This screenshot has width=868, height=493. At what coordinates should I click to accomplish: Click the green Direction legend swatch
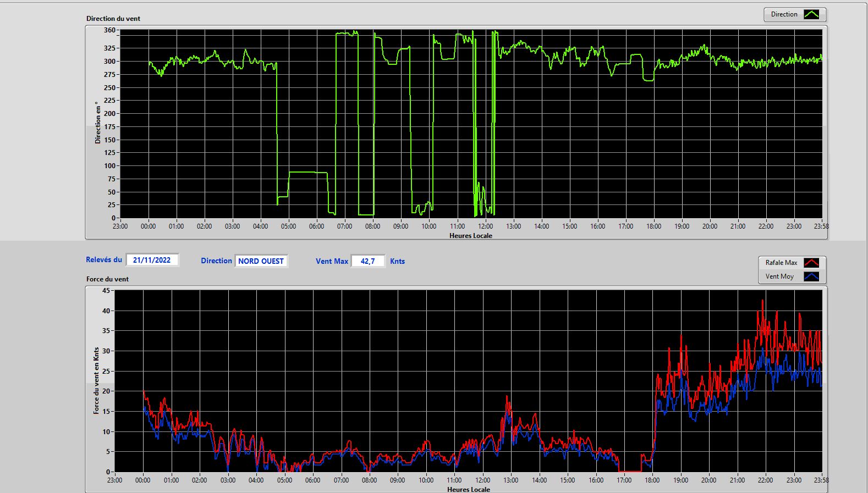811,14
